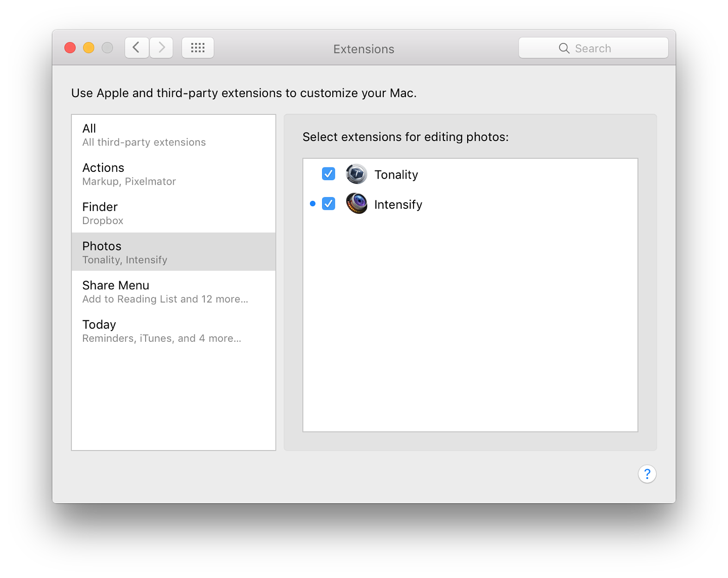Select the Share Menu category

tap(173, 291)
